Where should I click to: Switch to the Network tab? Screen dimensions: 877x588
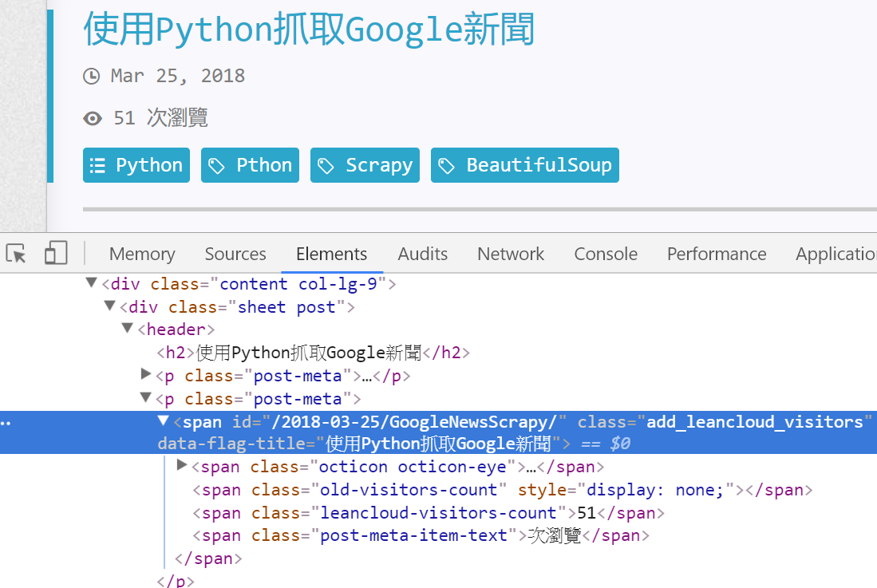coord(511,254)
